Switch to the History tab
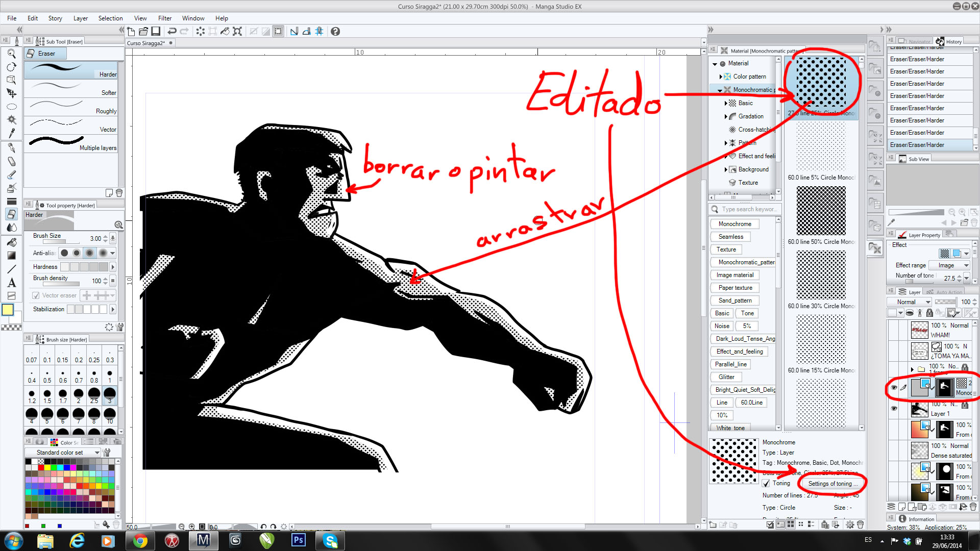The image size is (980, 551). click(952, 42)
